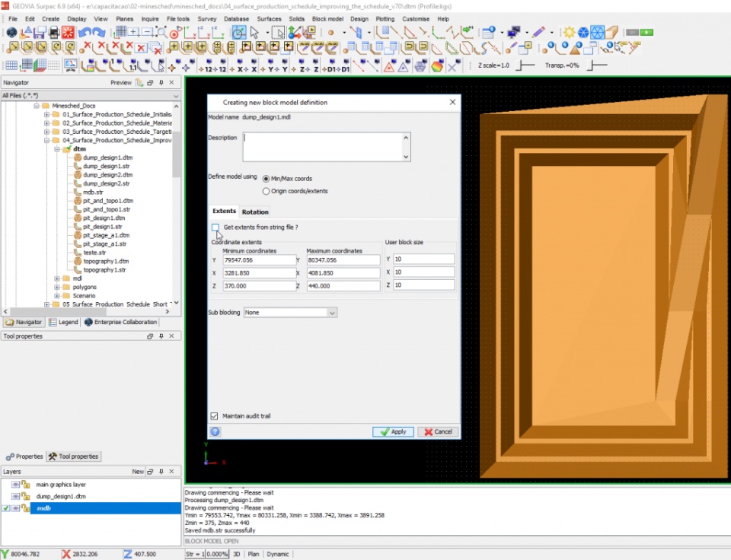Select the arrow pointer selection tool
The image size is (731, 560).
255,33
